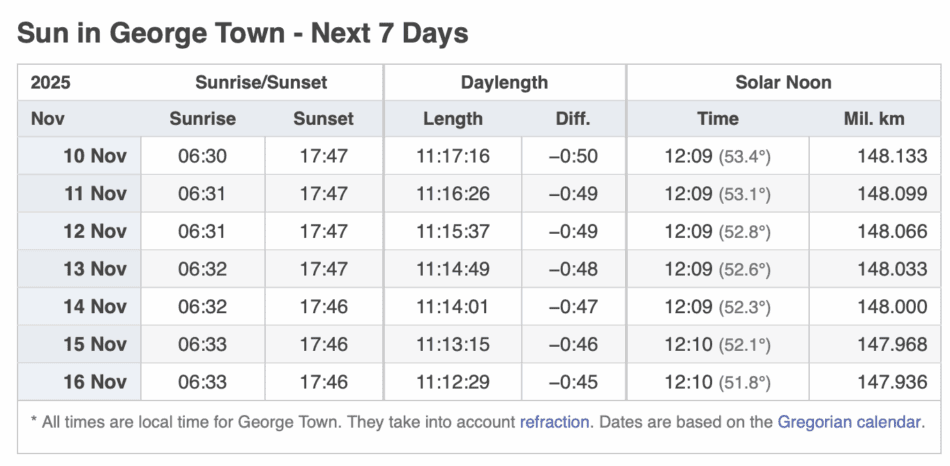
Task: Open the refraction link in the footnote
Action: coord(554,422)
